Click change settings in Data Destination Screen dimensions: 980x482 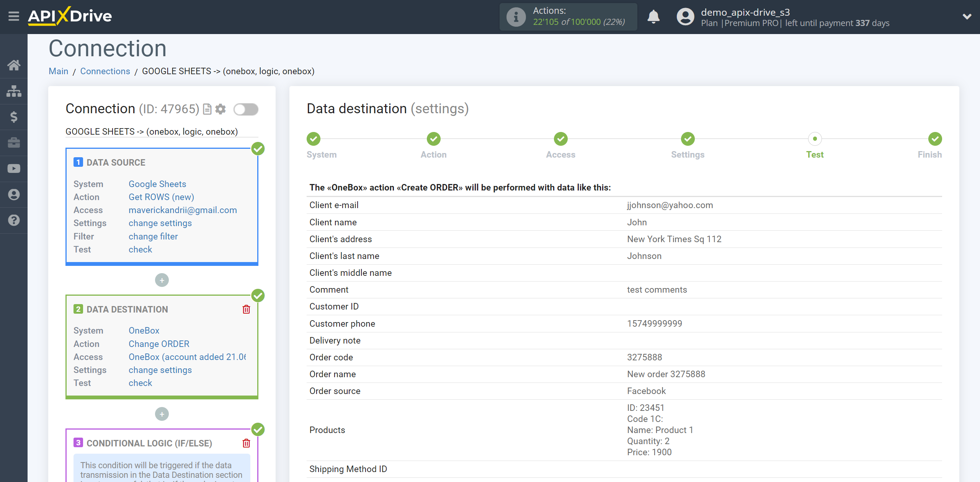(x=160, y=370)
